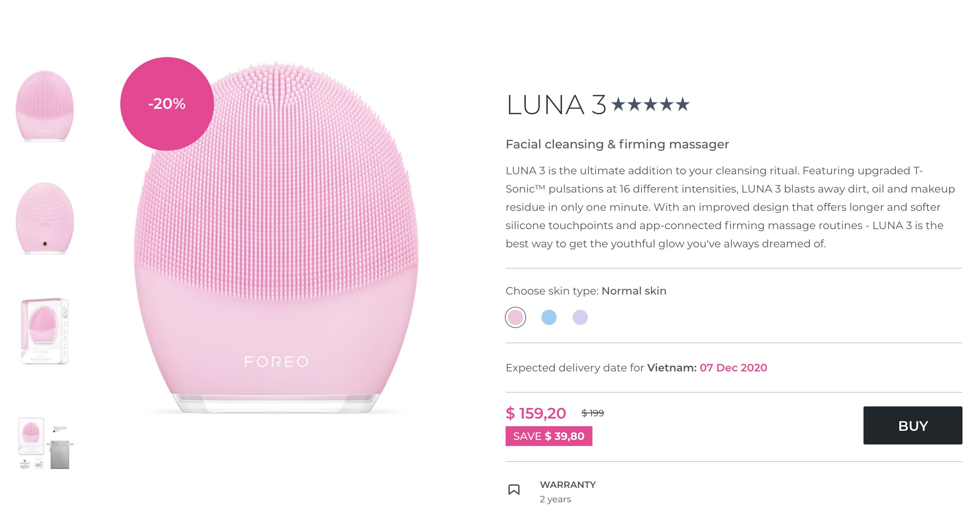This screenshot has height=516, width=980.
Task: Open the box contents thumbnail with pouch
Action: pos(45,444)
